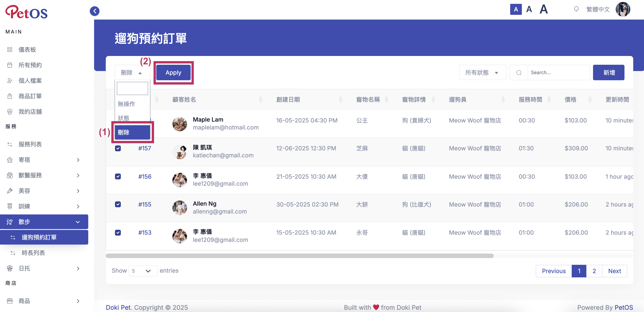
Task: Click the 美容 grooming icon
Action: (10, 191)
